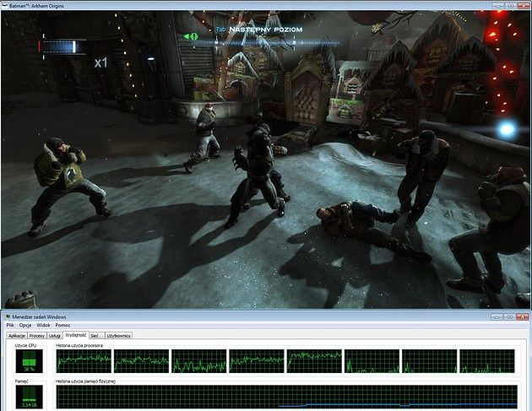The height and width of the screenshot is (411, 532).
Task: Switch to the Procesy tab
Action: tap(37, 336)
